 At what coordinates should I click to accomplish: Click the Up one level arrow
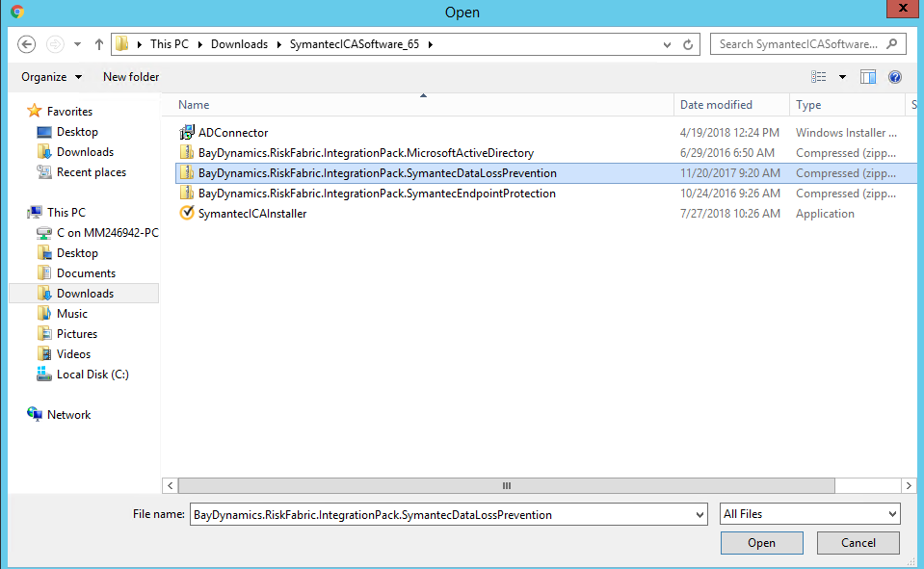tap(98, 44)
